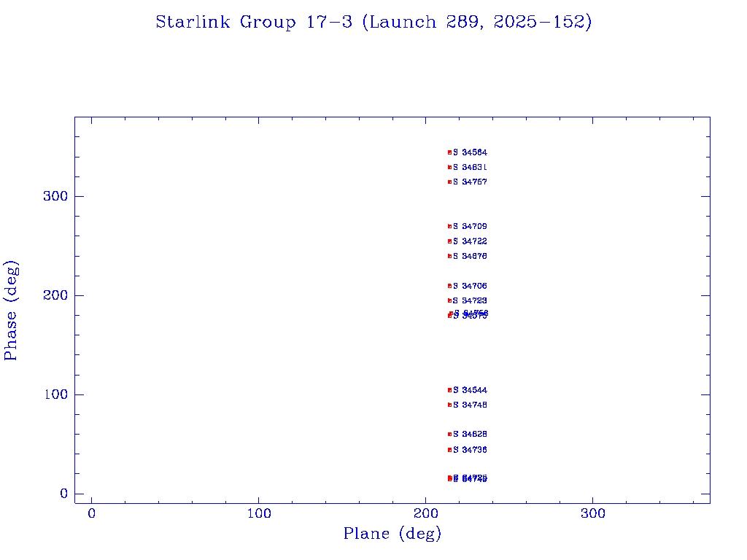This screenshot has height=560, width=747.
Task: Click the red data point for S 34736
Action: click(450, 450)
